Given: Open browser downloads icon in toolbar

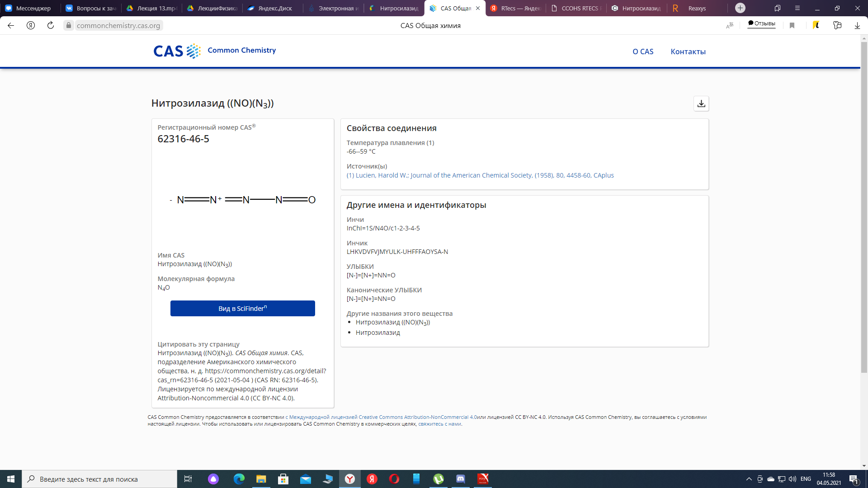Looking at the screenshot, I should 857,25.
